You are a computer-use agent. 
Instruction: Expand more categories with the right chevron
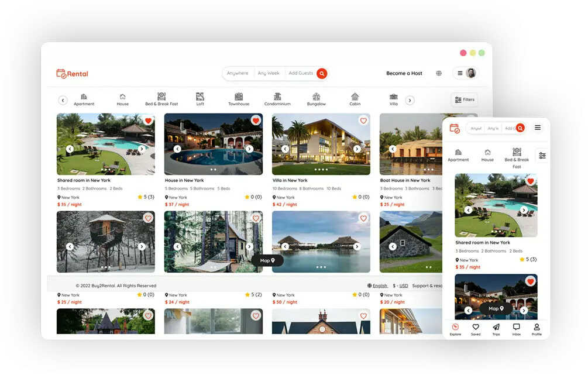(410, 99)
